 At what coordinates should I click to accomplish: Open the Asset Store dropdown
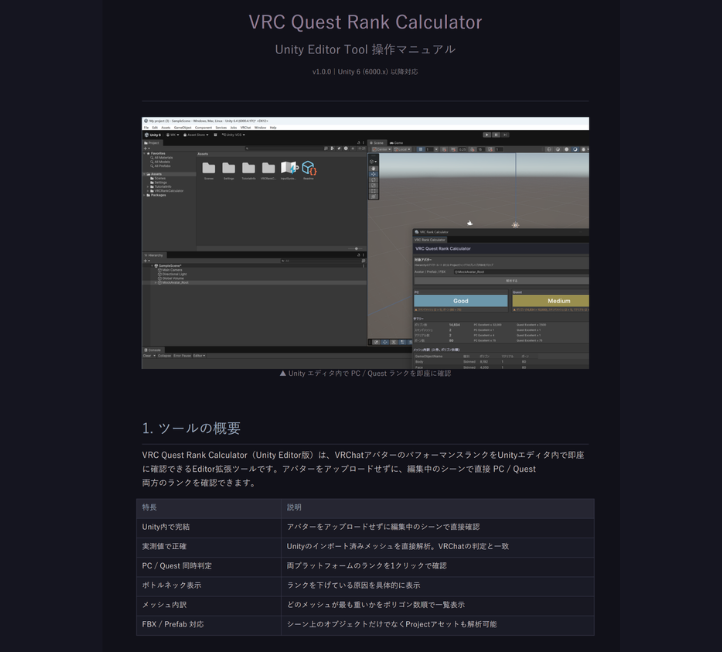point(196,135)
